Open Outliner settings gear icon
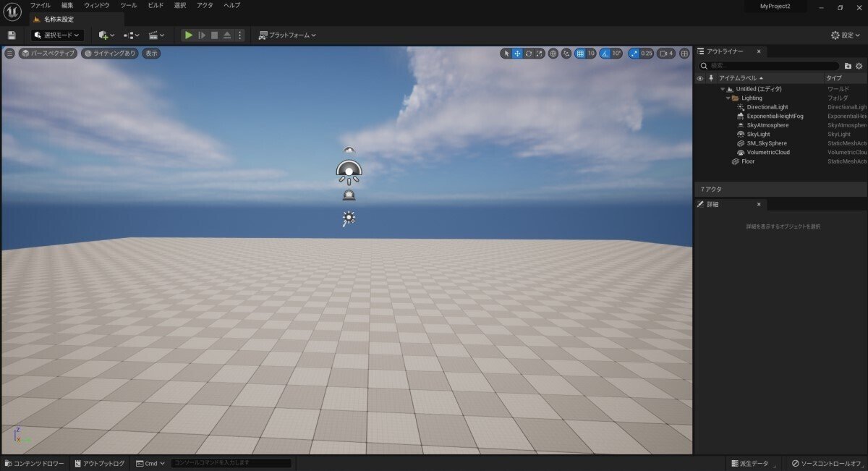Screen dimensions: 868x471 (859, 66)
